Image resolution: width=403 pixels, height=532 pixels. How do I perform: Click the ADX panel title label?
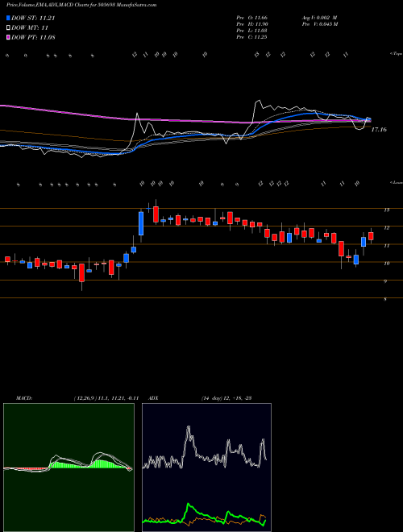point(153,398)
